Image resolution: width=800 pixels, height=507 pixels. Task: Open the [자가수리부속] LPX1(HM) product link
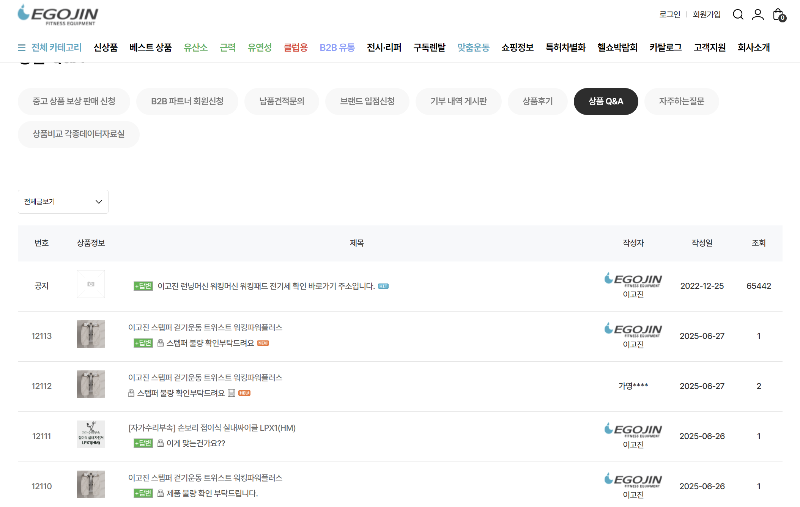[x=212, y=427]
